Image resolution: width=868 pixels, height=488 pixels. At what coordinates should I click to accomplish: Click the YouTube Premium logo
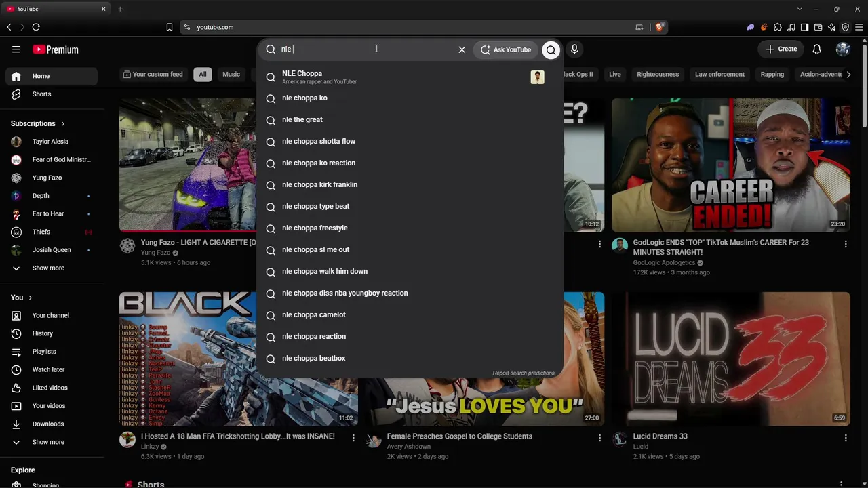tap(56, 49)
